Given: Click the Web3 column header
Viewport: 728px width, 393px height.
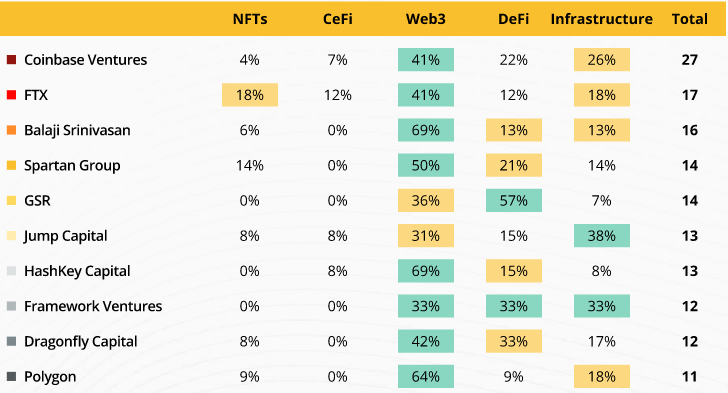Looking at the screenshot, I should click(426, 19).
